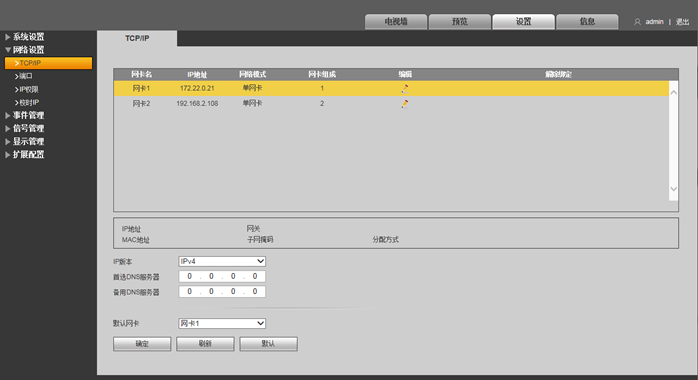Click the 确定 button
The image size is (698, 380).
142,344
